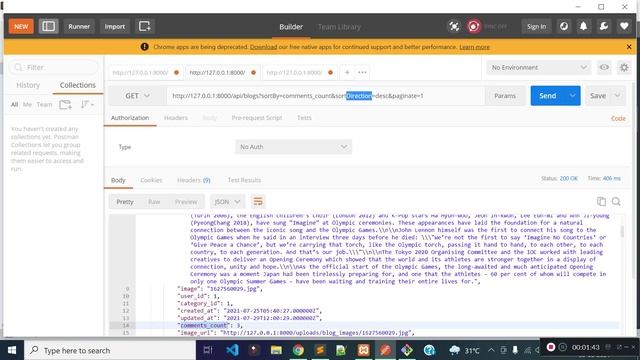Screen dimensions: 640x360
Task: Show collections filtered by Me
Action: [27, 104]
